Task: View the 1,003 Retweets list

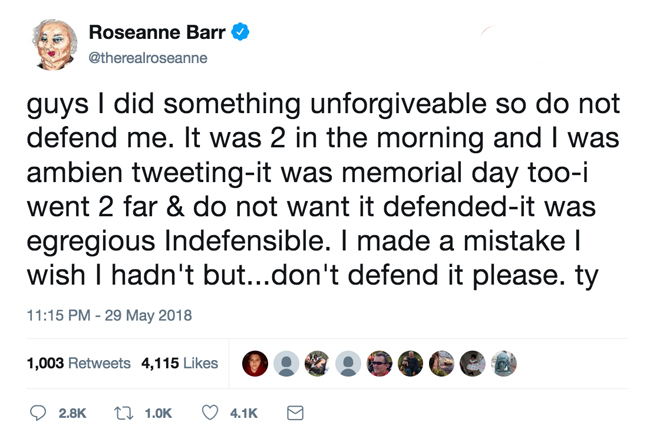Action: (80, 363)
